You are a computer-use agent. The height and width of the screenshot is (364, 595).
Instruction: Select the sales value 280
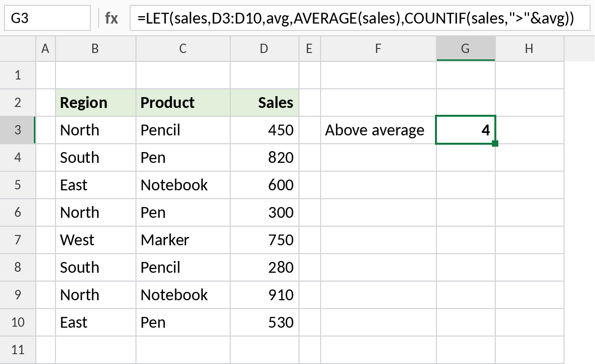[265, 267]
